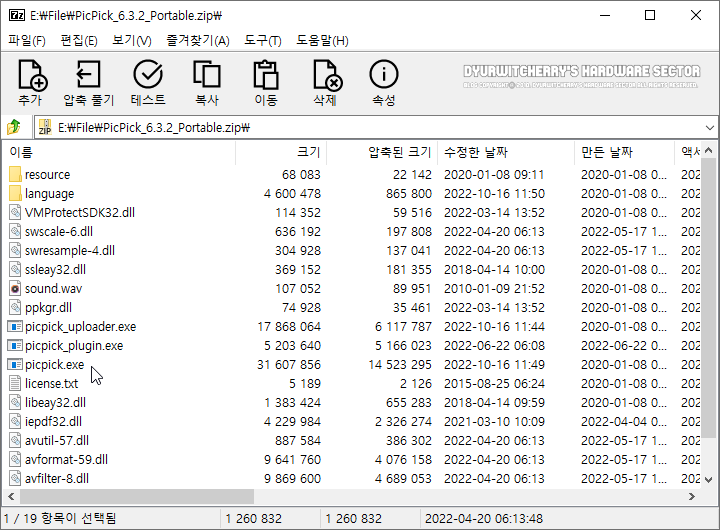Click the VMProtectSDK32.dll file icon
720x530 pixels.
[x=15, y=213]
